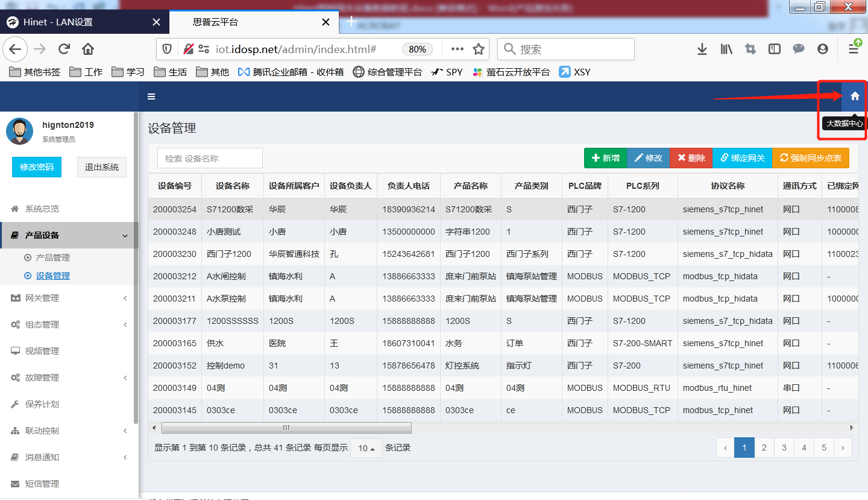Open the Firefox library icon

[x=726, y=49]
